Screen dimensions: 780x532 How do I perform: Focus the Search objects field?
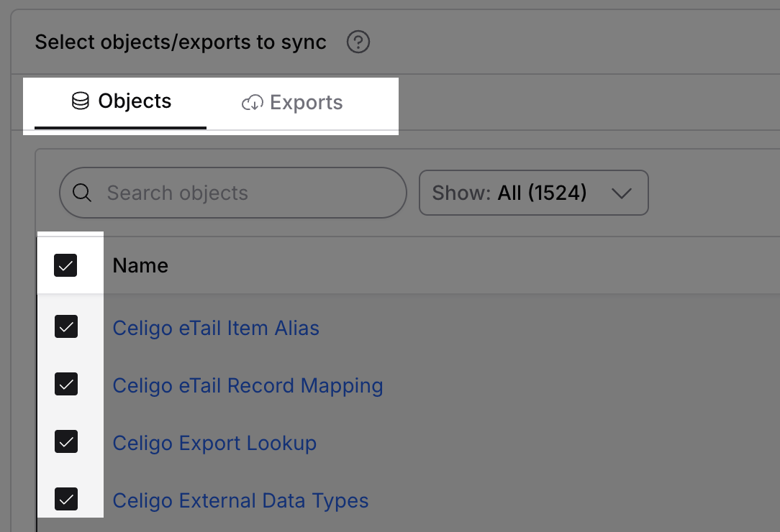pos(233,193)
